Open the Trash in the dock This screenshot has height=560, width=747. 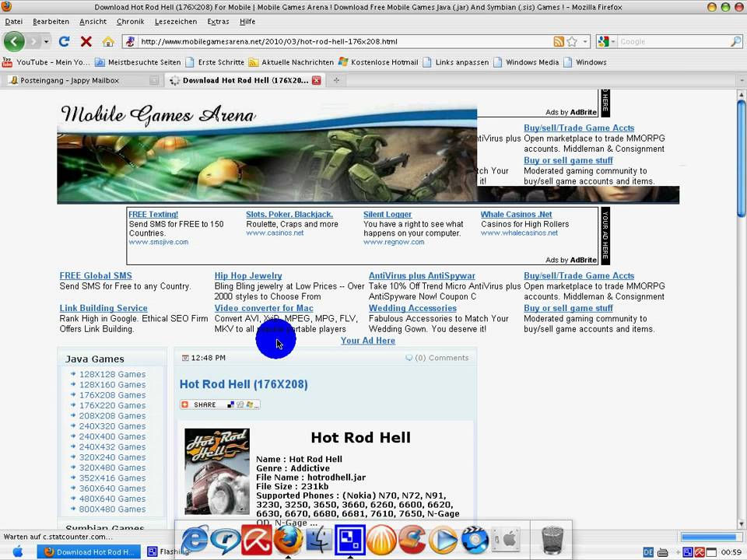(x=552, y=540)
